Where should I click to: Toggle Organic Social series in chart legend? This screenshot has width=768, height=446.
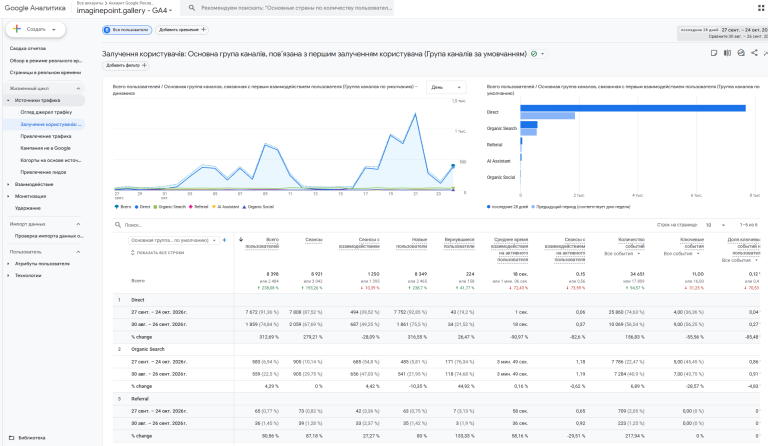(x=258, y=207)
